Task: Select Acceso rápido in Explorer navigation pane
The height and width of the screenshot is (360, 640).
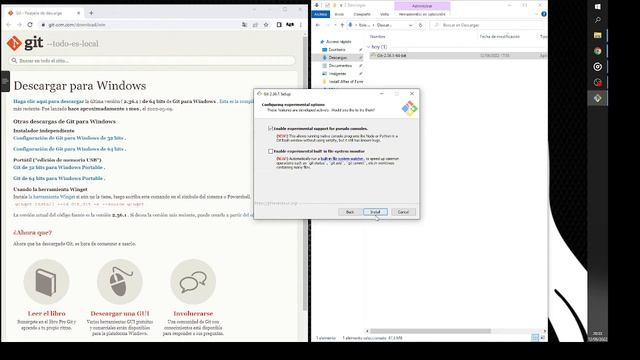Action: 338,42
